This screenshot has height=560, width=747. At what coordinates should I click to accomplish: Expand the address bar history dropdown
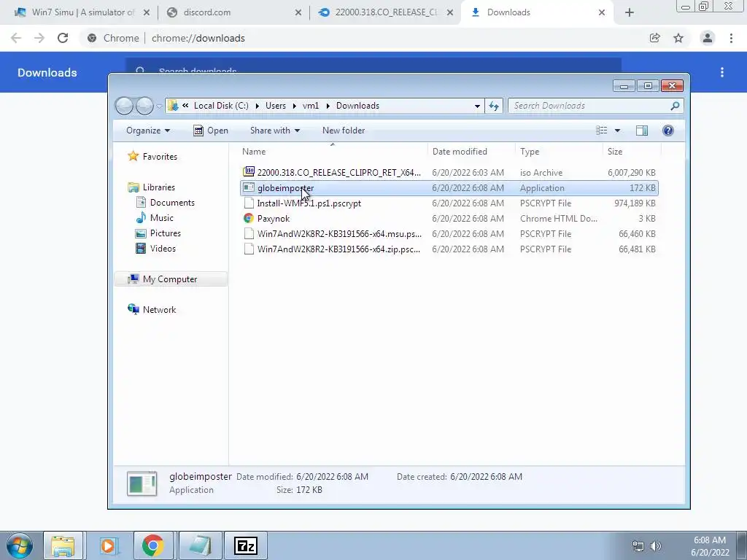[x=477, y=106]
